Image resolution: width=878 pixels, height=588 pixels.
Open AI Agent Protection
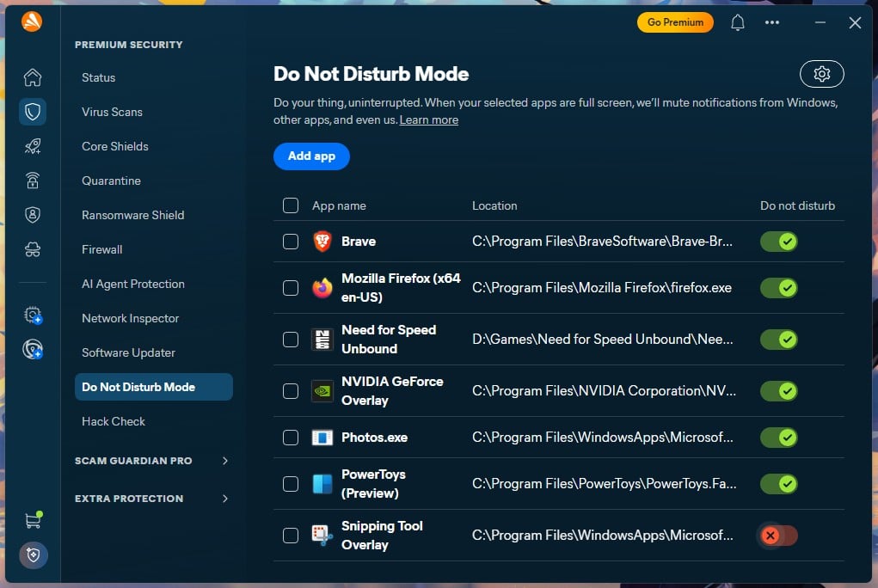[132, 284]
